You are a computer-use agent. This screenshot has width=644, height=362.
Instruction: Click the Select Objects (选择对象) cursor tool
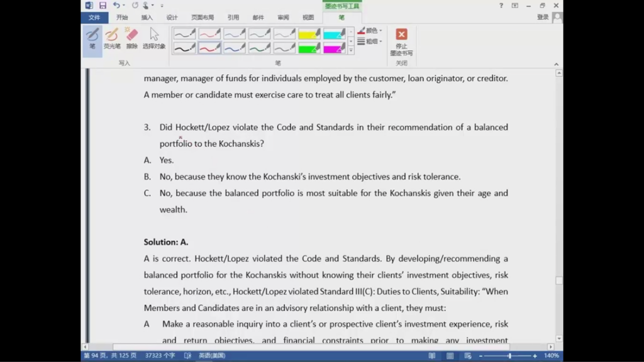click(154, 38)
